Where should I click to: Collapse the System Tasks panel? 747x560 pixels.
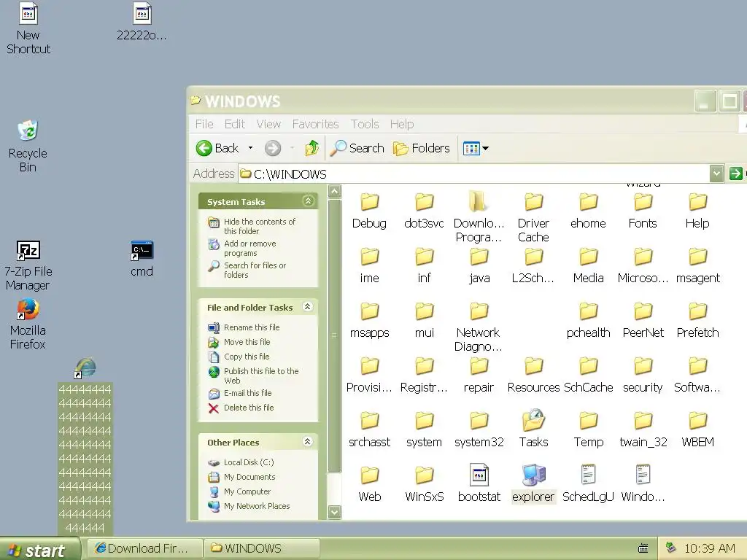(309, 201)
